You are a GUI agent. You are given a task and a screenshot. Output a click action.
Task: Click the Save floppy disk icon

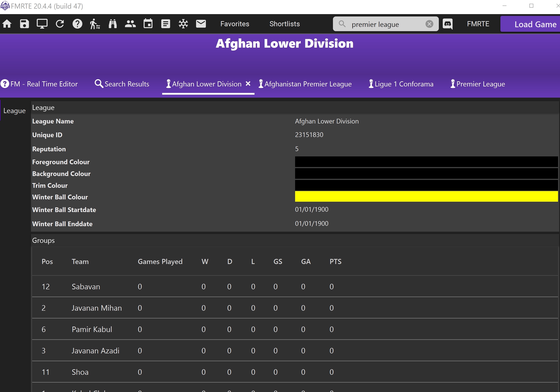tap(24, 24)
